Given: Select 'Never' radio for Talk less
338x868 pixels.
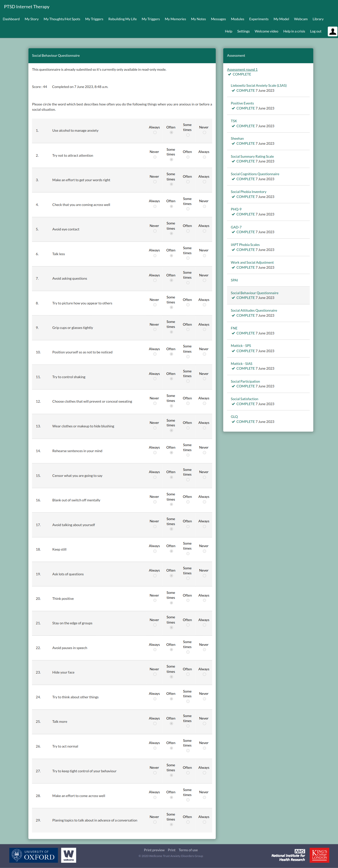Looking at the screenshot, I should click(204, 256).
